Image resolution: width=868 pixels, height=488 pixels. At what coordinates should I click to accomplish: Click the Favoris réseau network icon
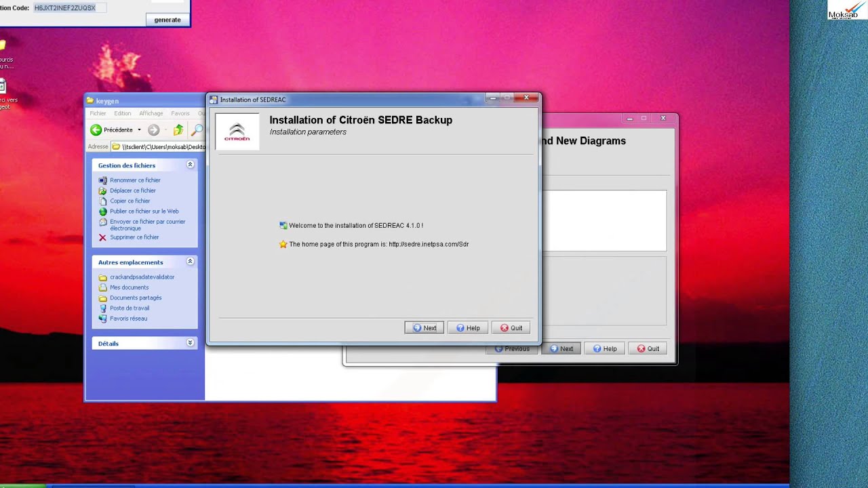103,319
